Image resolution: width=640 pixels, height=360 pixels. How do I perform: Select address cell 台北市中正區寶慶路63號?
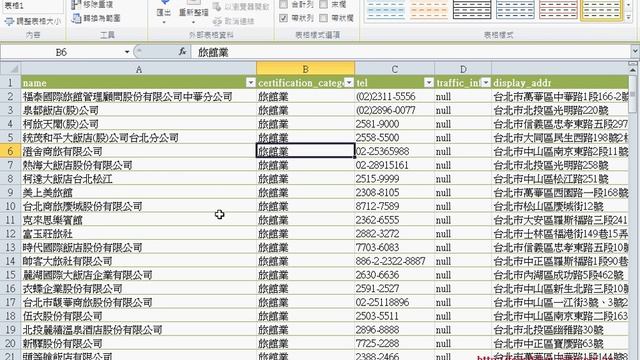[560, 343]
